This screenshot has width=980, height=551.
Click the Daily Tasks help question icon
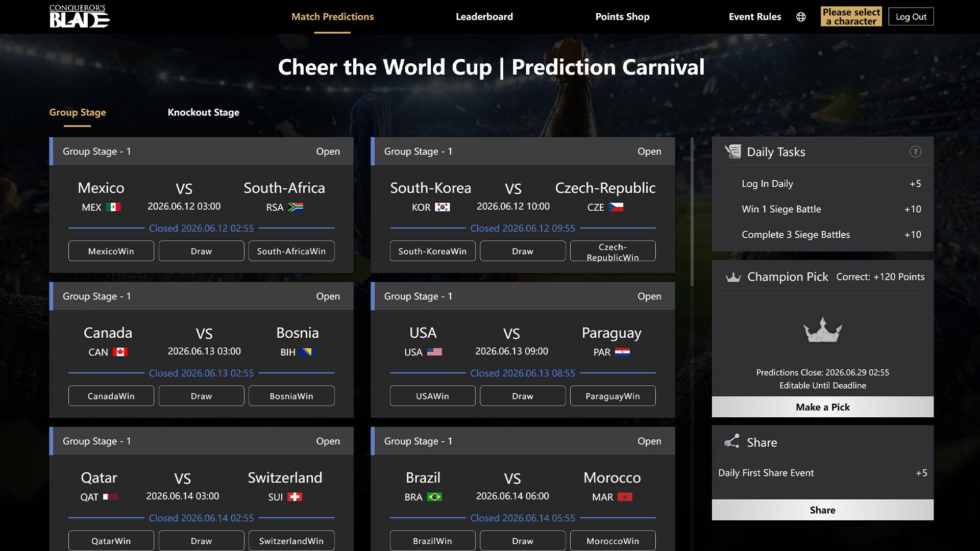click(x=915, y=152)
